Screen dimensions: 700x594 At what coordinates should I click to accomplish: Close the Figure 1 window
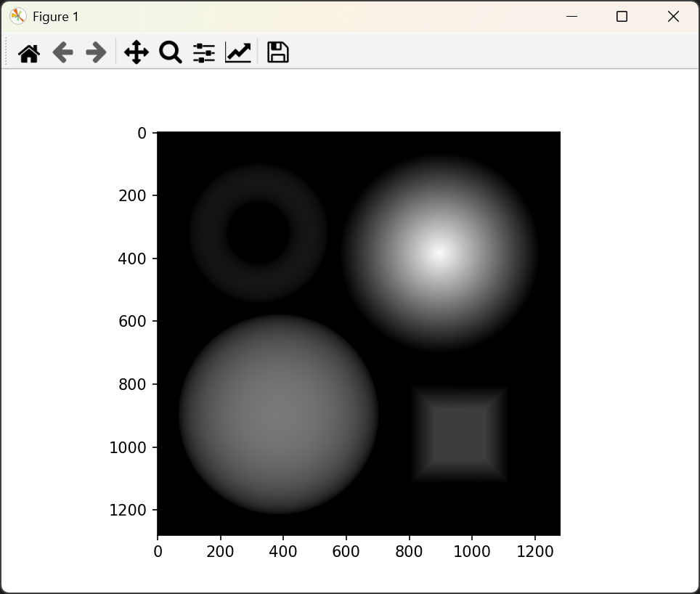[x=673, y=17]
